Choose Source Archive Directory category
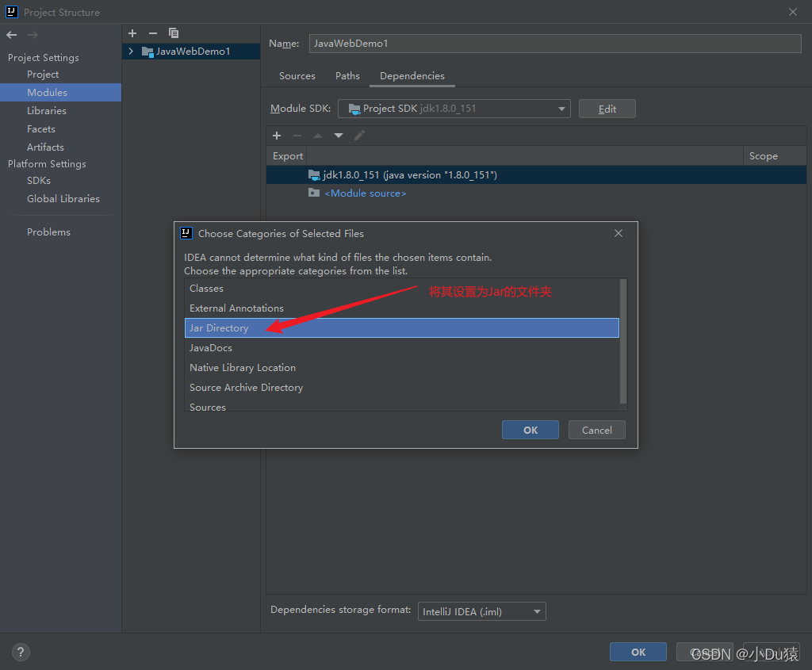 point(402,387)
